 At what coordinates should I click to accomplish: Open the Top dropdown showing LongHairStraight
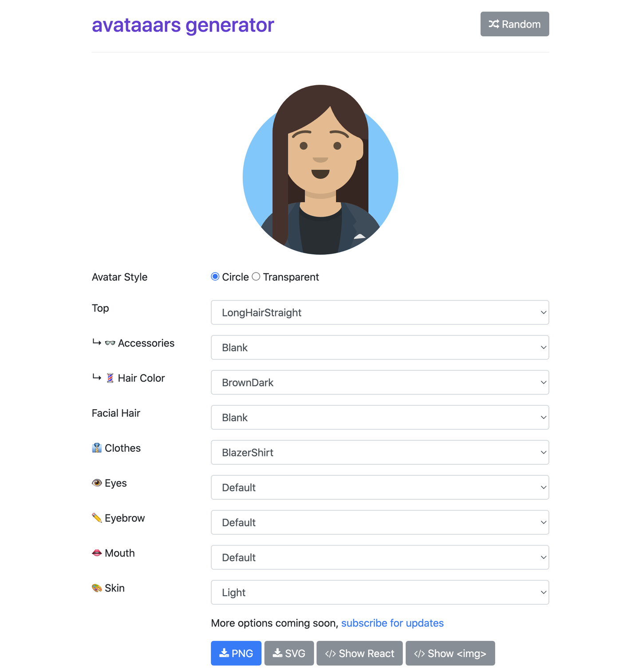[x=380, y=312]
